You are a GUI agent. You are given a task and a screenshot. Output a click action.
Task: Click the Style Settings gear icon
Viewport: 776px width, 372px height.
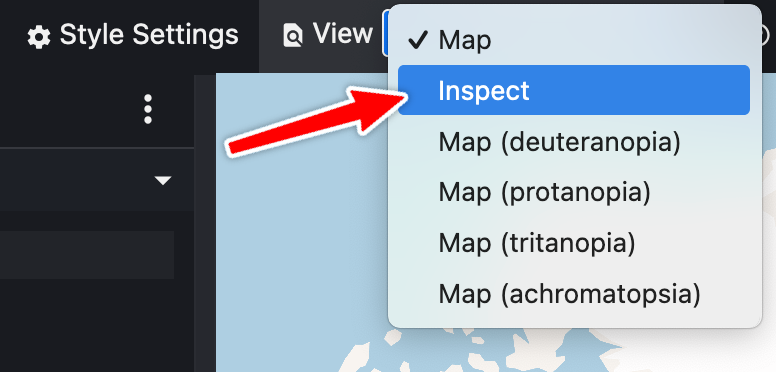coord(39,38)
